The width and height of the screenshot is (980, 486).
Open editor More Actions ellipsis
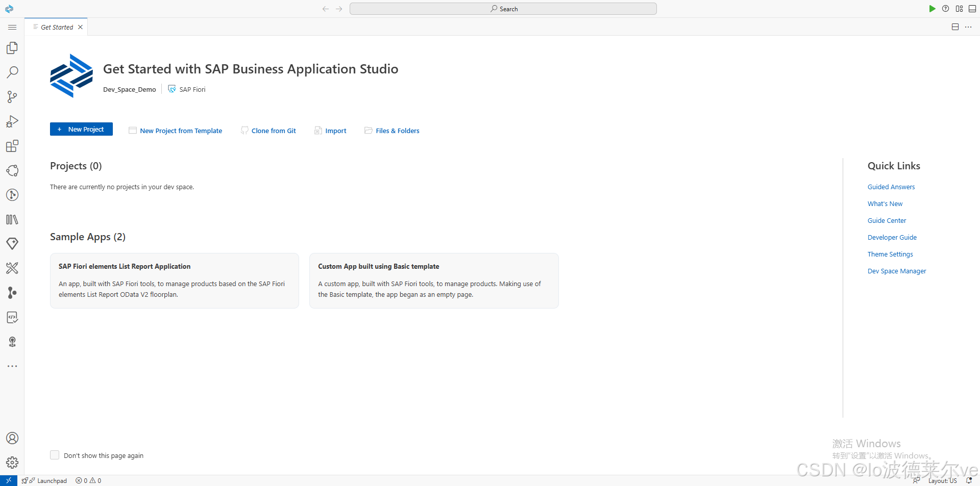tap(968, 27)
